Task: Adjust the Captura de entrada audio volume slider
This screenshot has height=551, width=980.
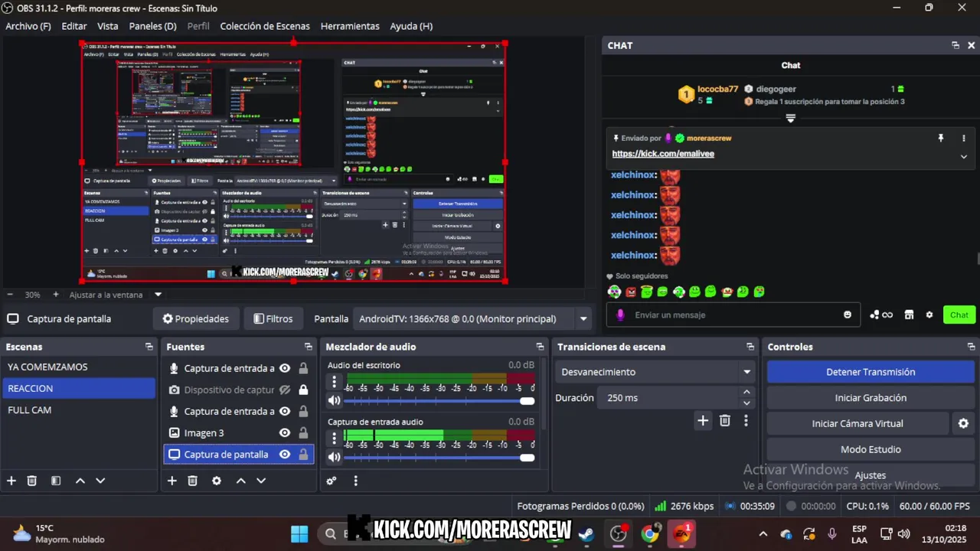Action: pos(439,457)
